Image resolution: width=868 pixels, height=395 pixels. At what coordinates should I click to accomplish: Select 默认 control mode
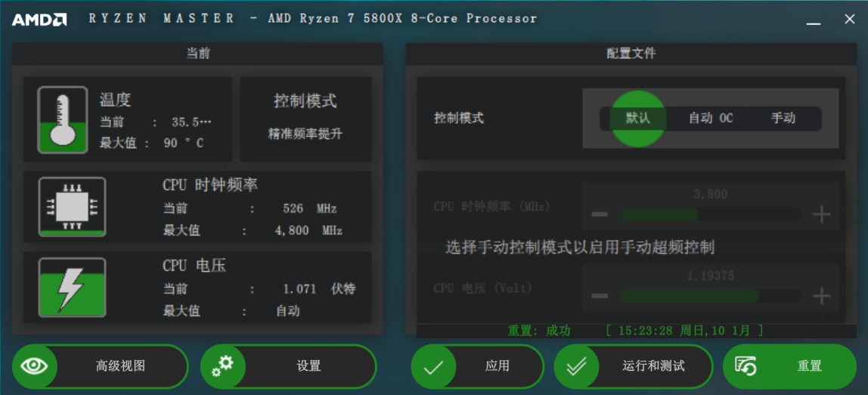coord(637,118)
